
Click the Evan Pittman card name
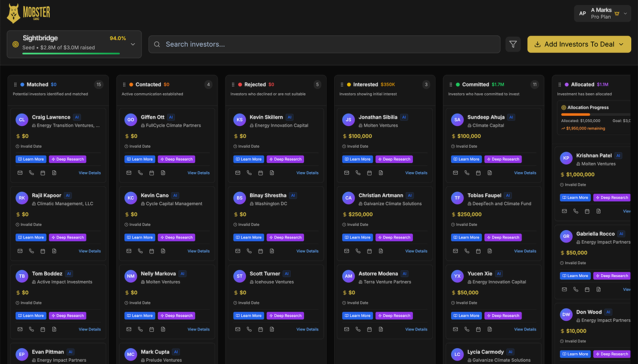click(x=48, y=352)
